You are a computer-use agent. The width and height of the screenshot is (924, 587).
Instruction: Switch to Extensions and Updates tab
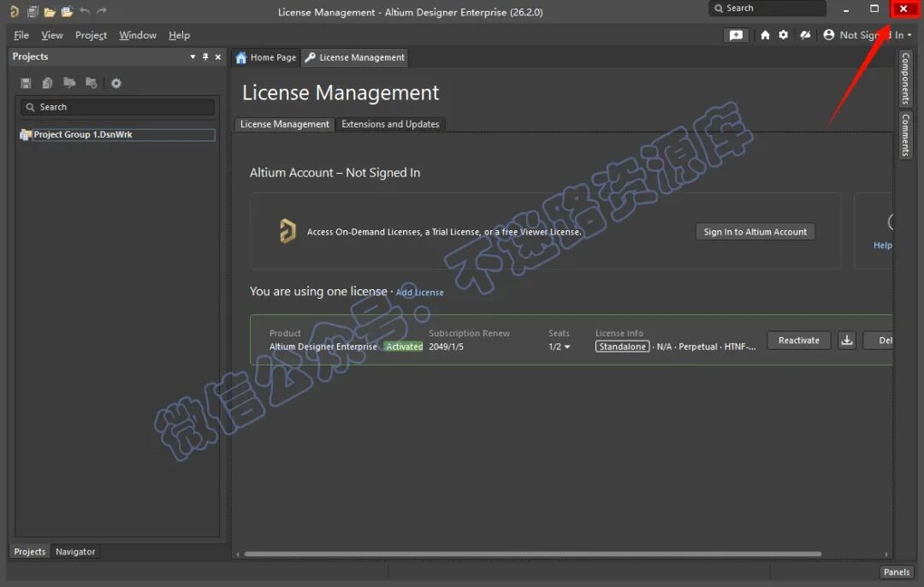pyautogui.click(x=390, y=124)
